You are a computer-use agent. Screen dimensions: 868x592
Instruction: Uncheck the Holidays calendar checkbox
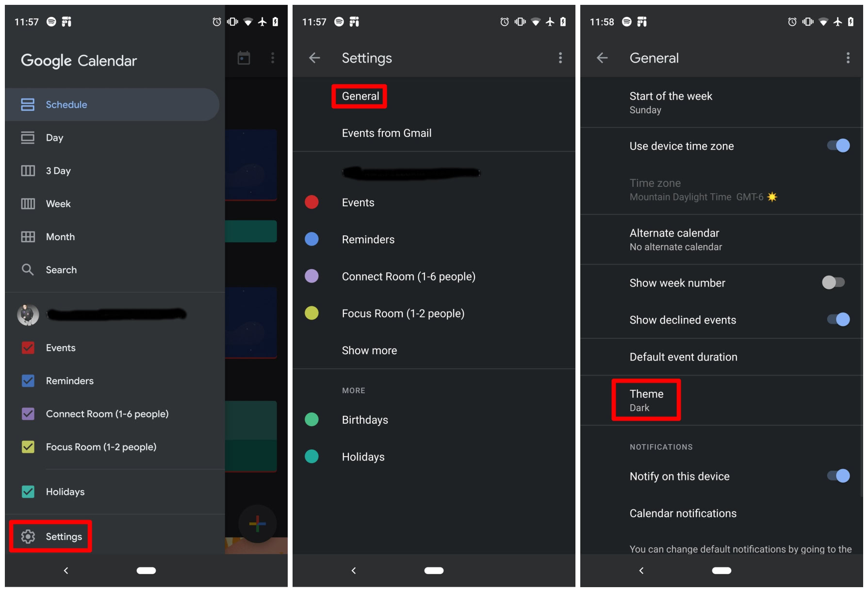click(28, 492)
